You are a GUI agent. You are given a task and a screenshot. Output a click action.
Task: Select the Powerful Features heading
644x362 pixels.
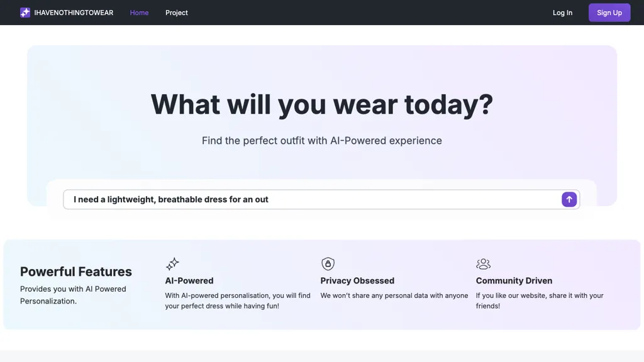tap(76, 271)
